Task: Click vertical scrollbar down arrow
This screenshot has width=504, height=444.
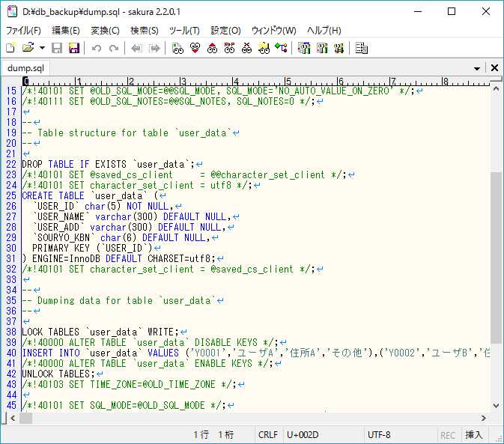Action: (x=496, y=406)
